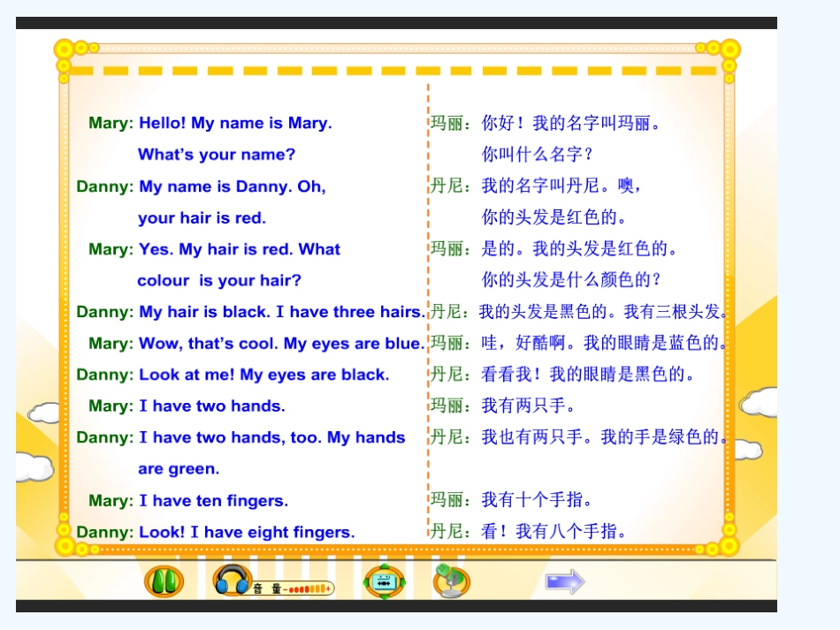Click Chinese line "我的名字叫丹尼。噢,"
The image size is (840, 630).
(561, 186)
